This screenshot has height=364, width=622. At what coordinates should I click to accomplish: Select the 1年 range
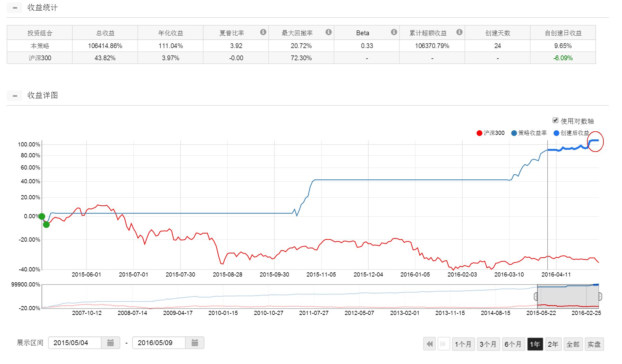[x=535, y=344]
